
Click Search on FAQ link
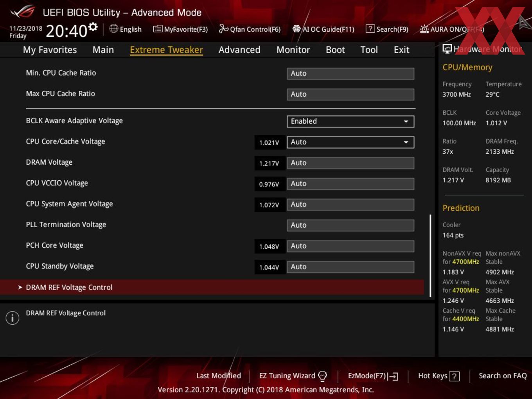(503, 376)
